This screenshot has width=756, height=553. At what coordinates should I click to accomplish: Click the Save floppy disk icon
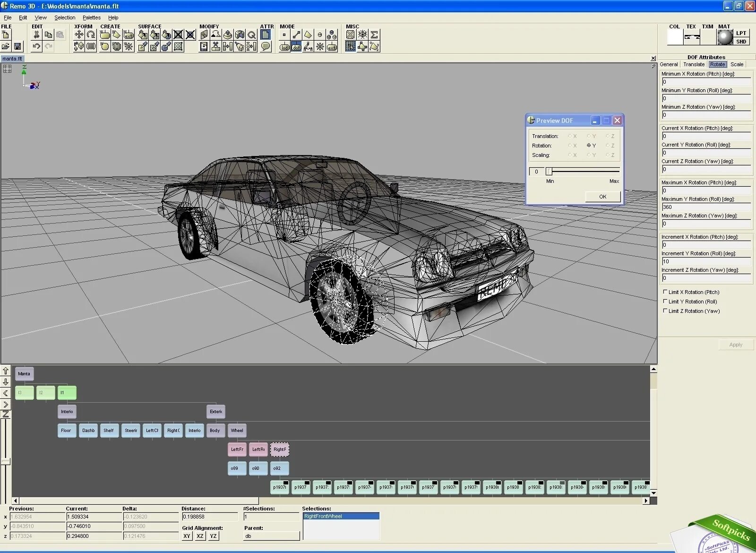(17, 46)
